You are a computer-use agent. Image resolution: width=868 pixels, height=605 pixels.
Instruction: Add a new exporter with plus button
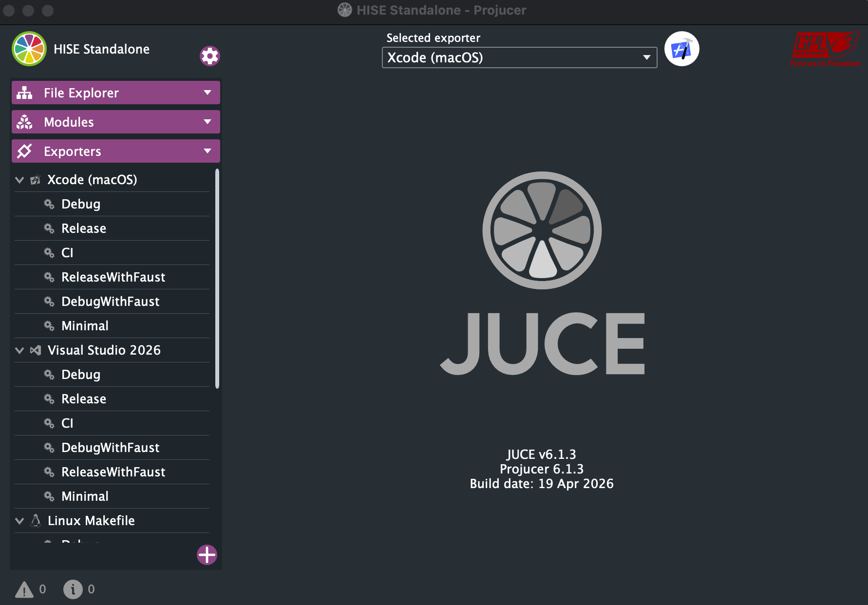(207, 555)
